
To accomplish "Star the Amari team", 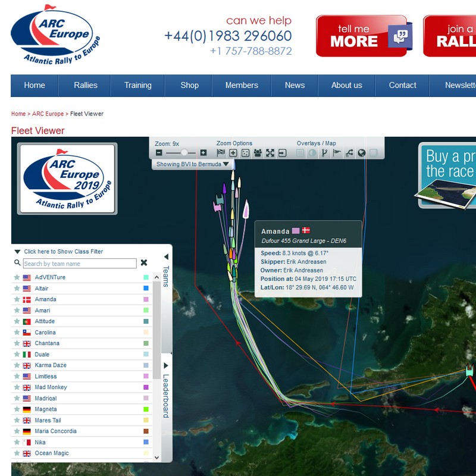I will point(17,310).
